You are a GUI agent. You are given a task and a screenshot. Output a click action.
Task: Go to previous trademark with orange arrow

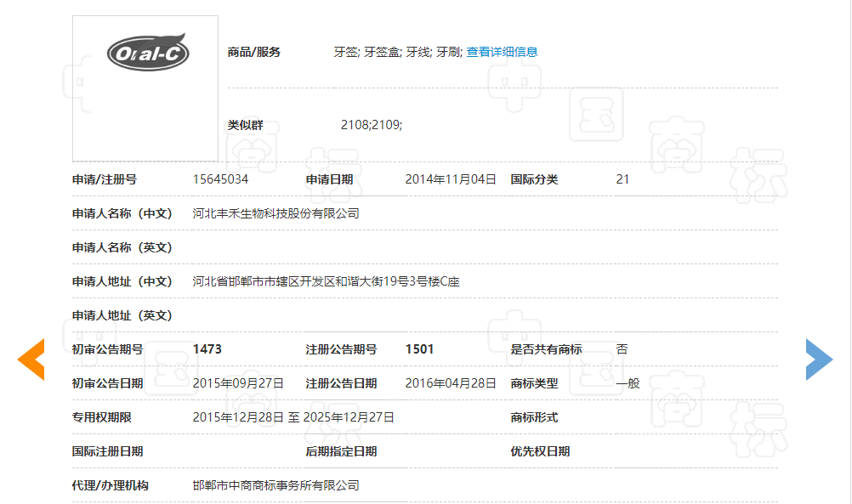[x=31, y=359]
